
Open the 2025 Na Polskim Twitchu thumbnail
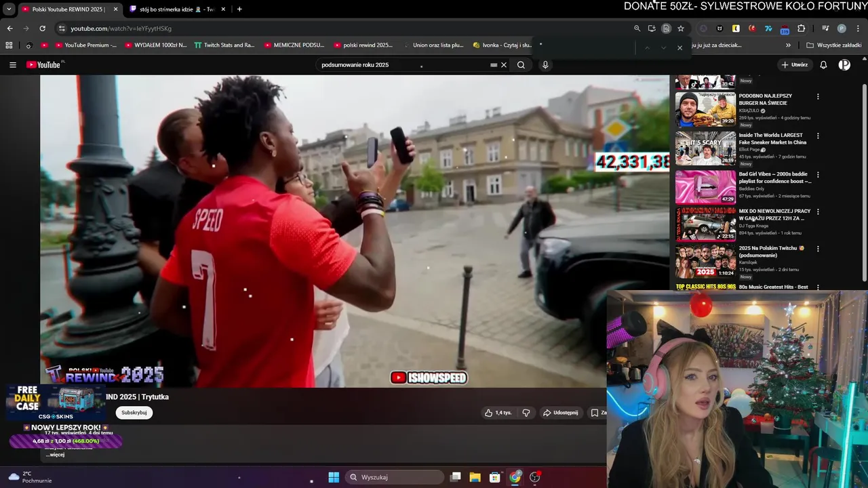pyautogui.click(x=705, y=262)
